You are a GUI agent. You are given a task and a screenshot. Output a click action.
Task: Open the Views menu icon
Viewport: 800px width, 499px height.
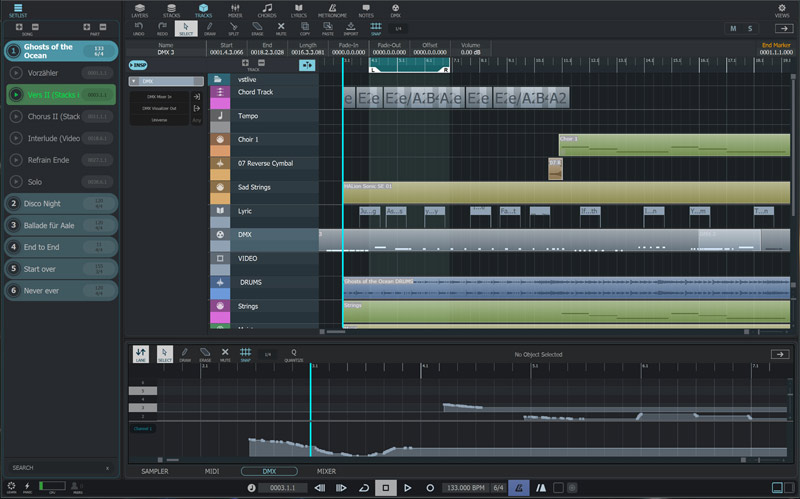point(781,10)
